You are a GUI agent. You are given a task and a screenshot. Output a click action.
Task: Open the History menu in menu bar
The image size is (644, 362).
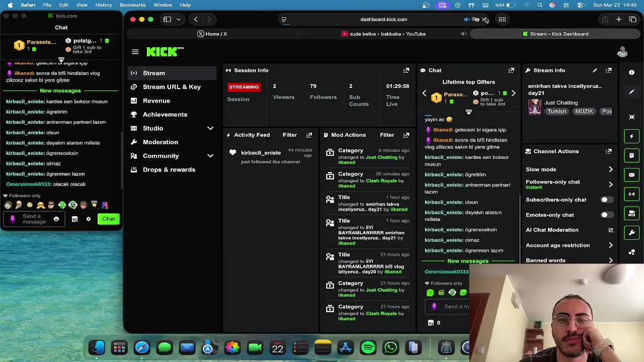(x=104, y=5)
